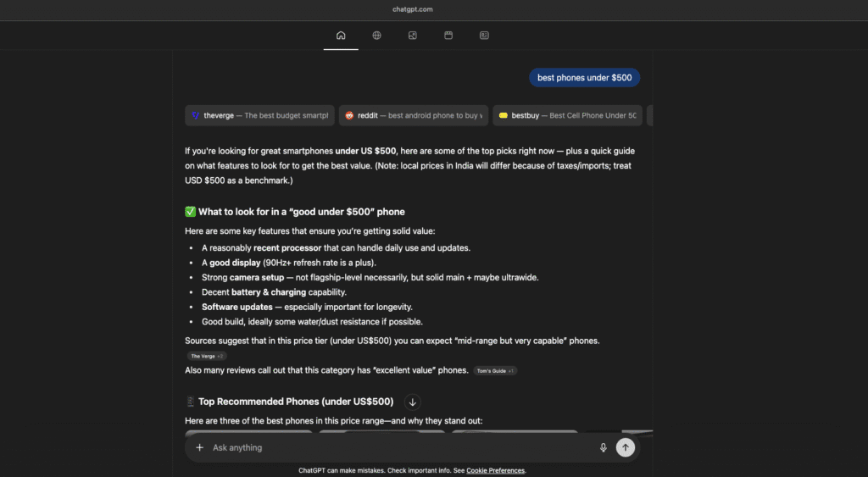Image resolution: width=868 pixels, height=477 pixels.
Task: Click the scroll-down arrow button
Action: tap(413, 402)
